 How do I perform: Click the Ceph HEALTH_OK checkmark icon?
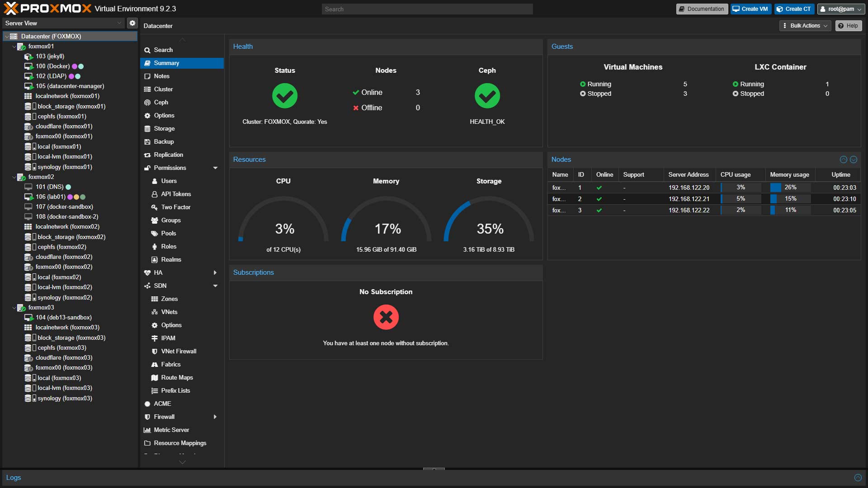[x=487, y=96]
